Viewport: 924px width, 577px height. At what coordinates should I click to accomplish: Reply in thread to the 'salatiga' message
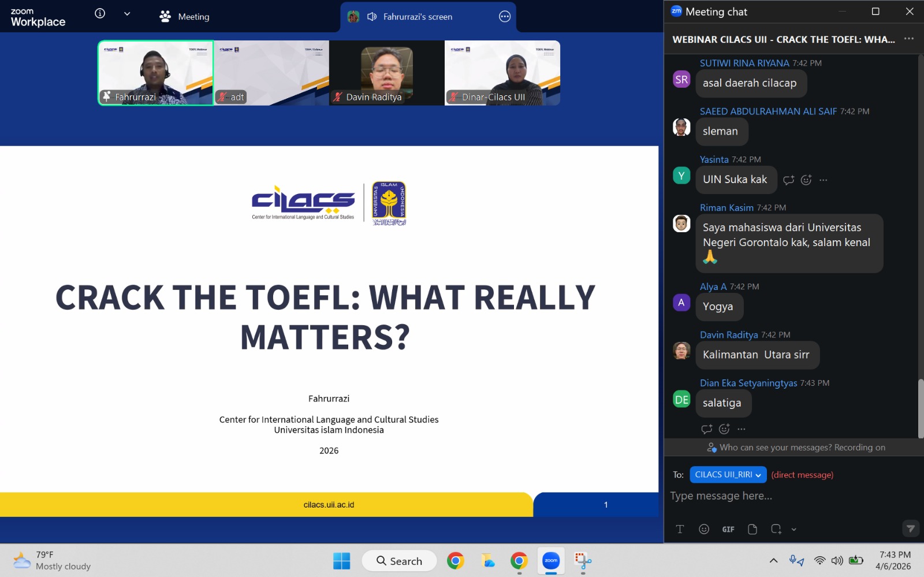click(x=706, y=429)
